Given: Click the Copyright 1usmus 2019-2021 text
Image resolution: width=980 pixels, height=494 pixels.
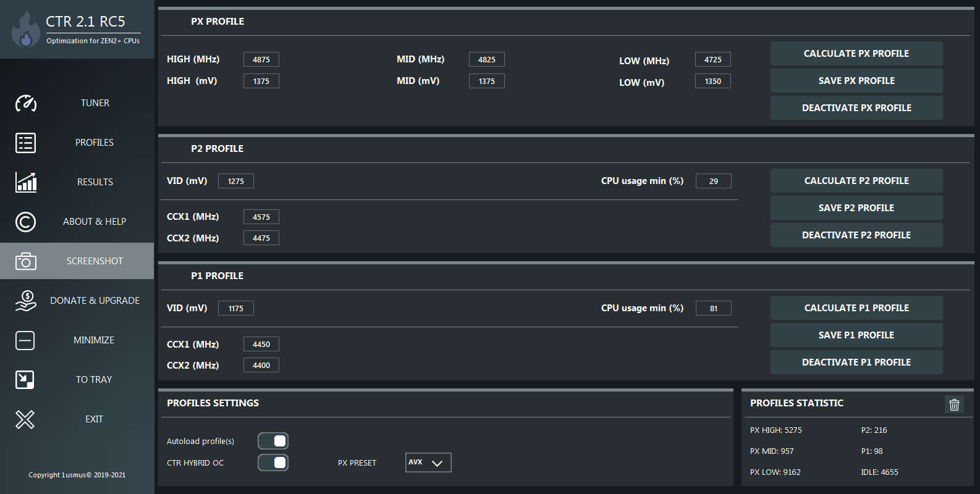Looking at the screenshot, I should coord(77,475).
